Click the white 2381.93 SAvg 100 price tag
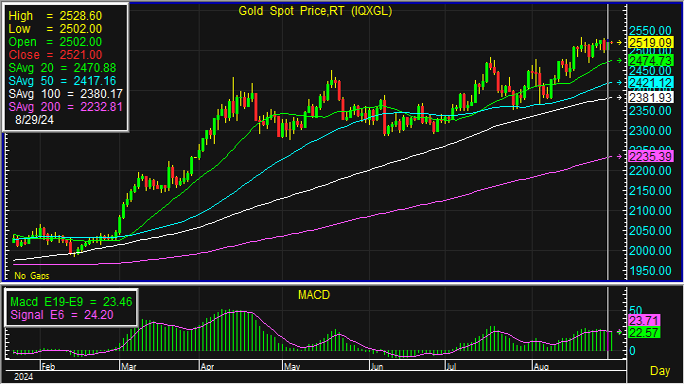 pyautogui.click(x=650, y=97)
